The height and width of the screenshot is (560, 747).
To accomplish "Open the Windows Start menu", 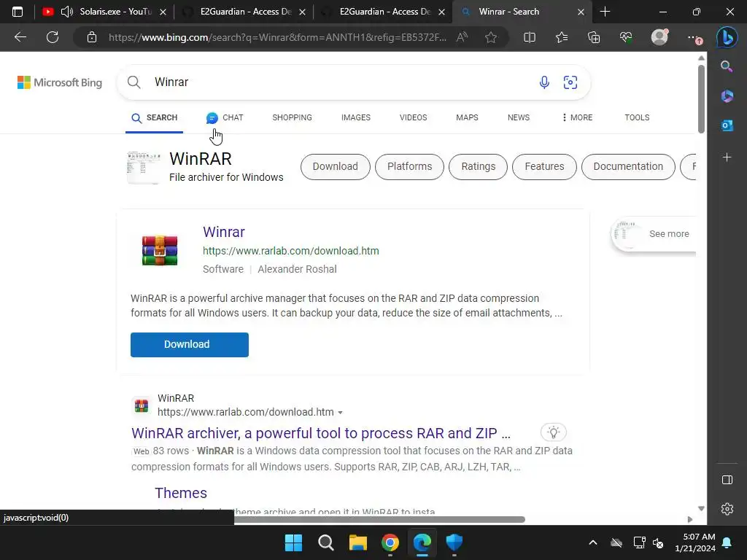I will click(x=293, y=542).
